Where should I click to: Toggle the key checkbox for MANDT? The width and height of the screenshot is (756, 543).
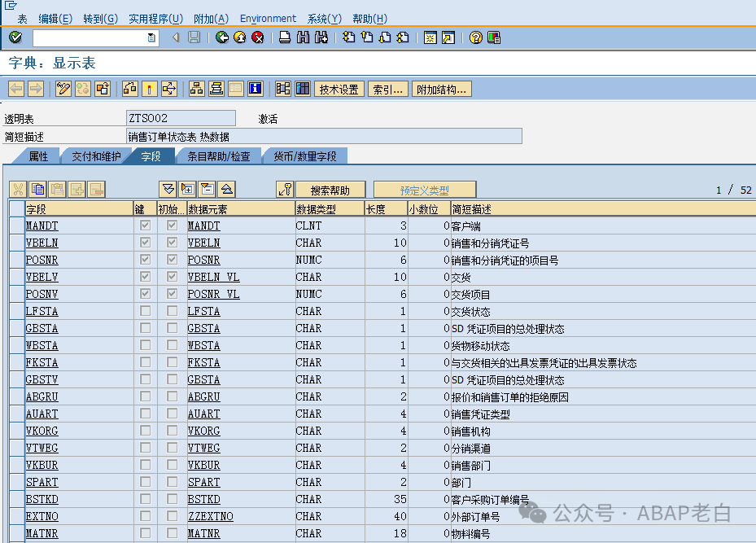coord(145,226)
